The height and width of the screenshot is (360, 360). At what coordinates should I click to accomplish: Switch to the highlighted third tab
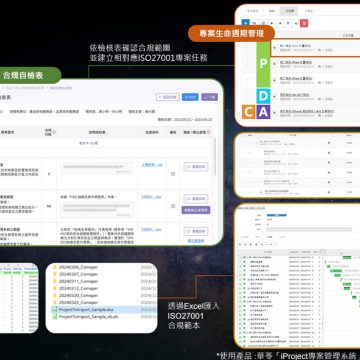click(x=289, y=11)
